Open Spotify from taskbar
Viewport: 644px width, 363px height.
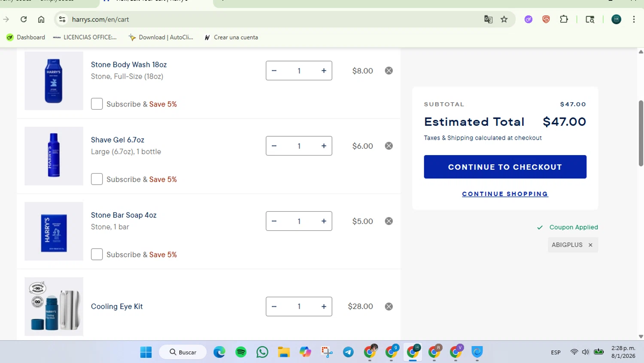tap(241, 352)
